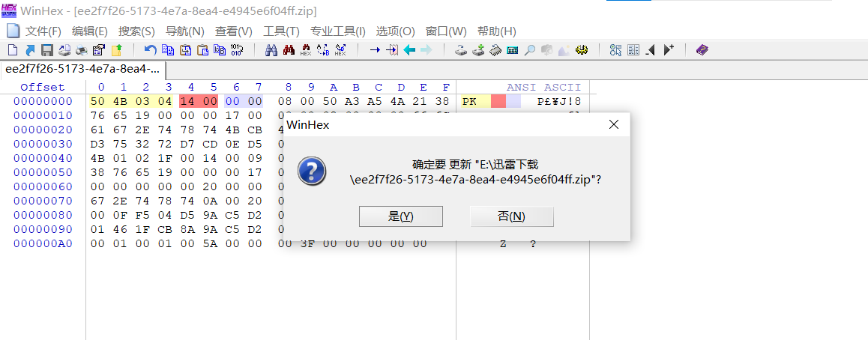Click the magnifying glass analyze icon
Image resolution: width=868 pixels, height=340 pixels.
point(530,49)
